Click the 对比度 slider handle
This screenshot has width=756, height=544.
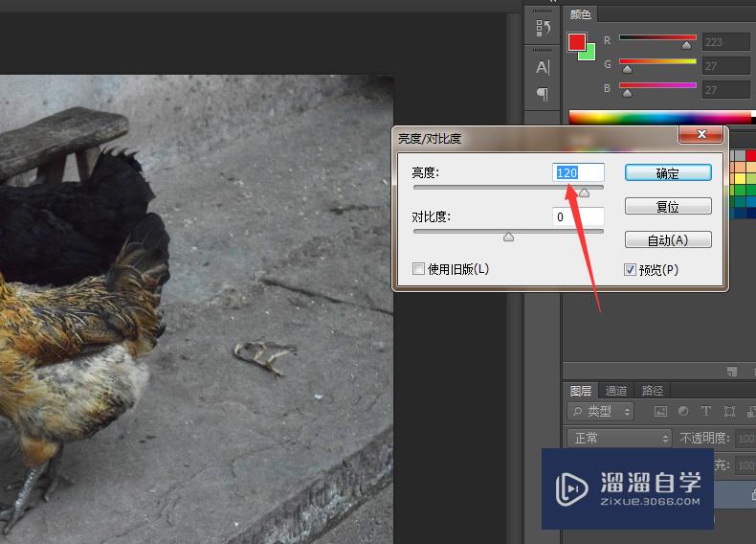point(508,237)
